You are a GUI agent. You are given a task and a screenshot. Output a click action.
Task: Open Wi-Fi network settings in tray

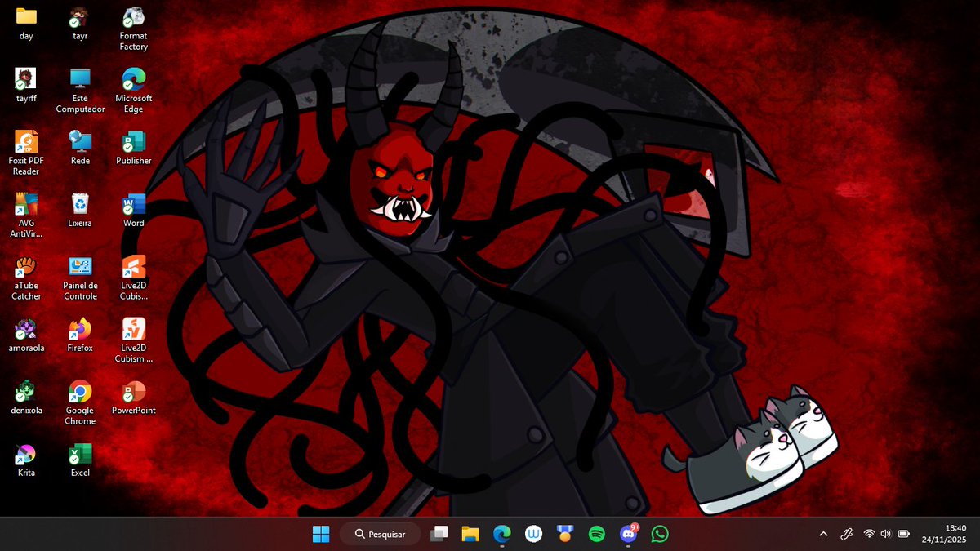pos(869,534)
